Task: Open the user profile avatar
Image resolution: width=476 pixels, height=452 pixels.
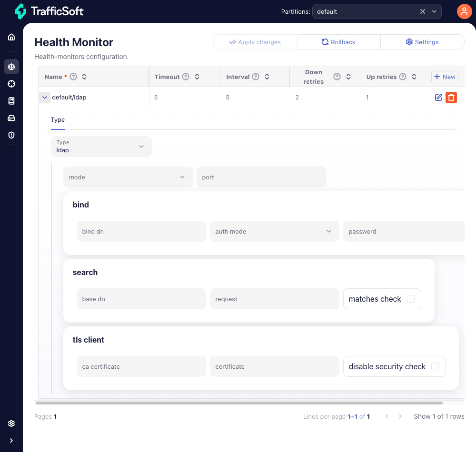Action: [x=464, y=11]
